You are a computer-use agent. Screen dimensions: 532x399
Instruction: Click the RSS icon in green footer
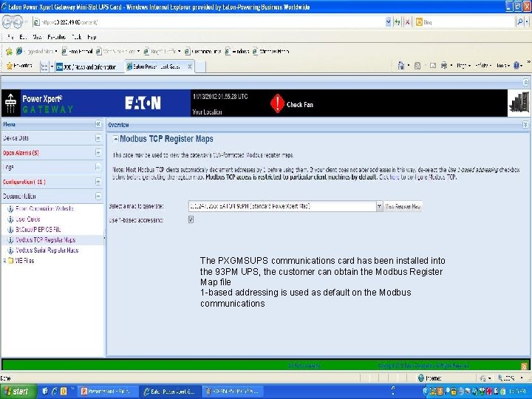(524, 366)
